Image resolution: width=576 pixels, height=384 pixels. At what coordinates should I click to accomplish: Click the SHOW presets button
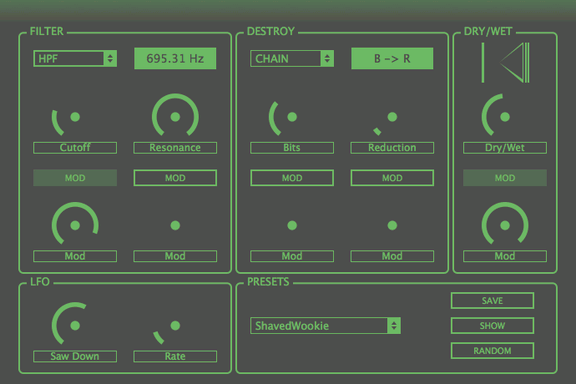(x=492, y=326)
